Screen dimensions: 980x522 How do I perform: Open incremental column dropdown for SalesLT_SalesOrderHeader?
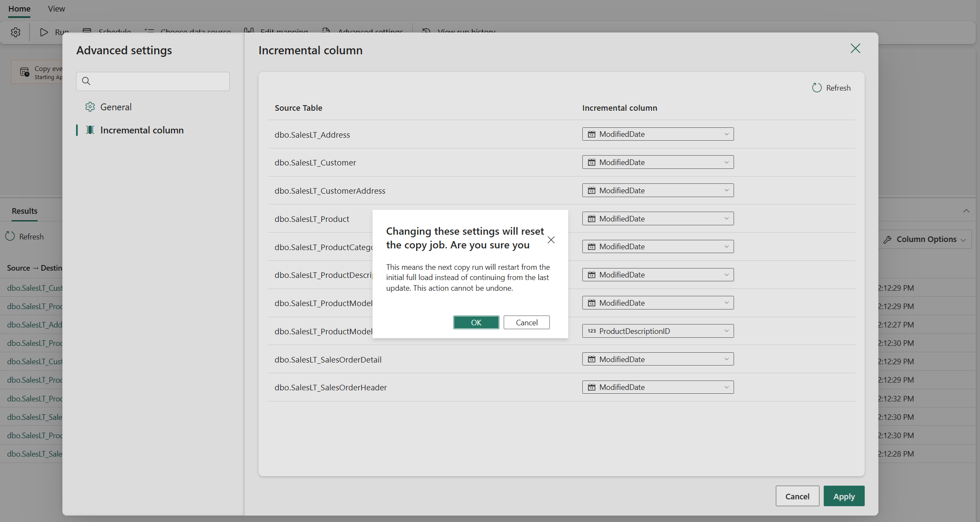(x=657, y=387)
